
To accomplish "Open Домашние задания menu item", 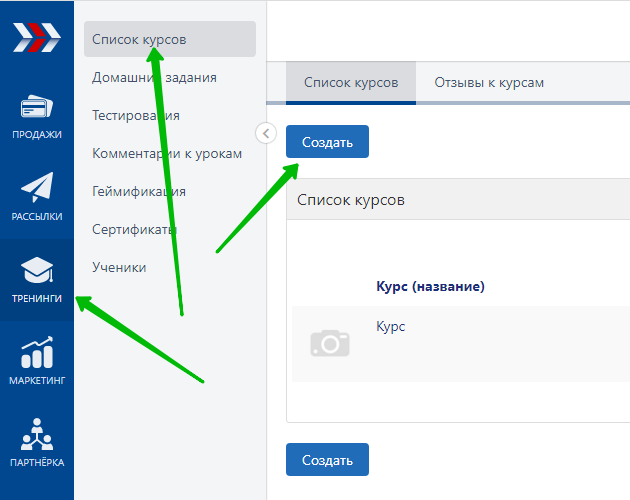I will [154, 77].
